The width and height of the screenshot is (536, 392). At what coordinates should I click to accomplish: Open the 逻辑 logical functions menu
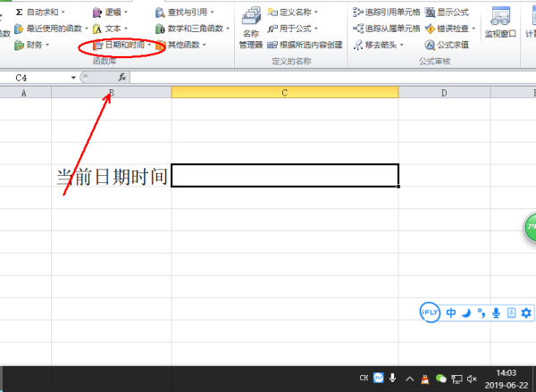click(110, 13)
